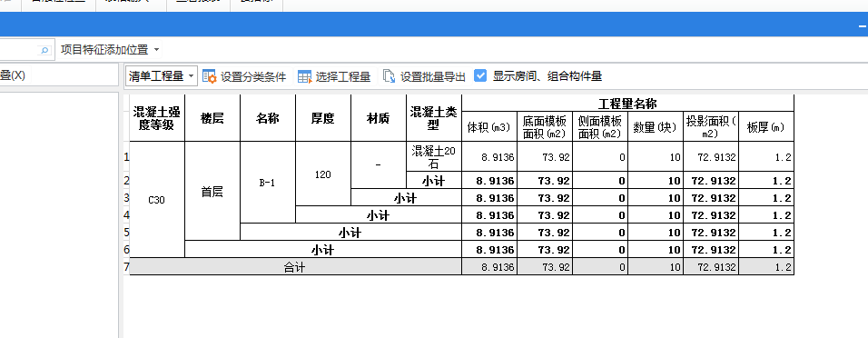This screenshot has width=868, height=338.
Task: Select the 混凝土强度等级 column header
Action: (157, 118)
